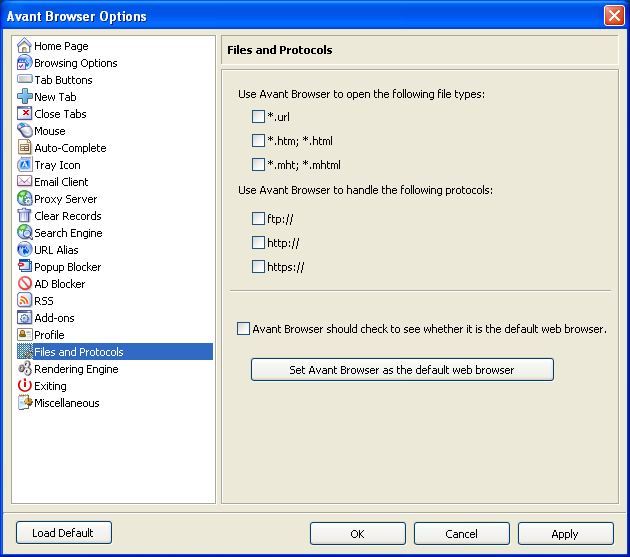
Task: Click the New Tab plus icon
Action: pyautogui.click(x=24, y=97)
